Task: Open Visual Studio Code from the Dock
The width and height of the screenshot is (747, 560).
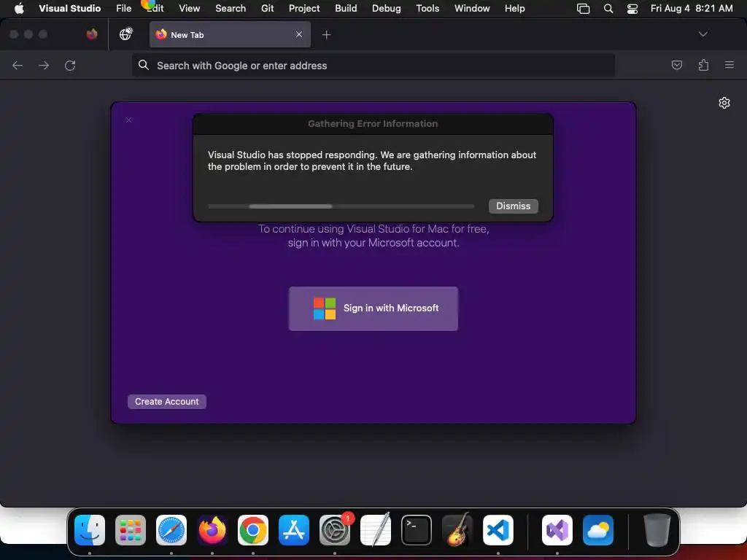Action: (x=498, y=529)
